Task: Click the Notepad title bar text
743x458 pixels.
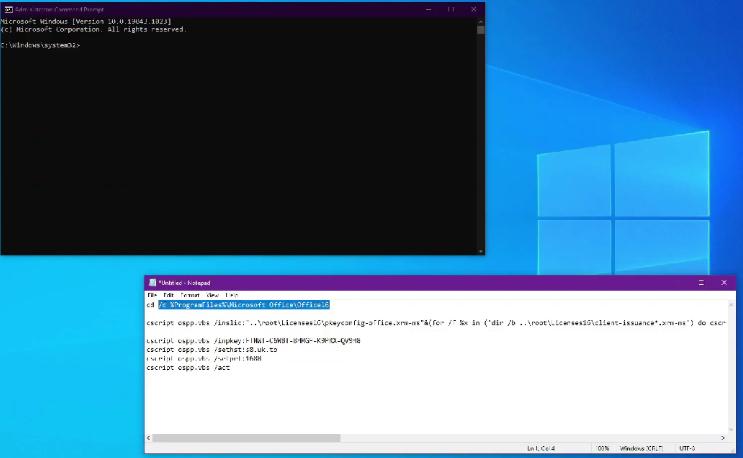Action: [x=184, y=283]
